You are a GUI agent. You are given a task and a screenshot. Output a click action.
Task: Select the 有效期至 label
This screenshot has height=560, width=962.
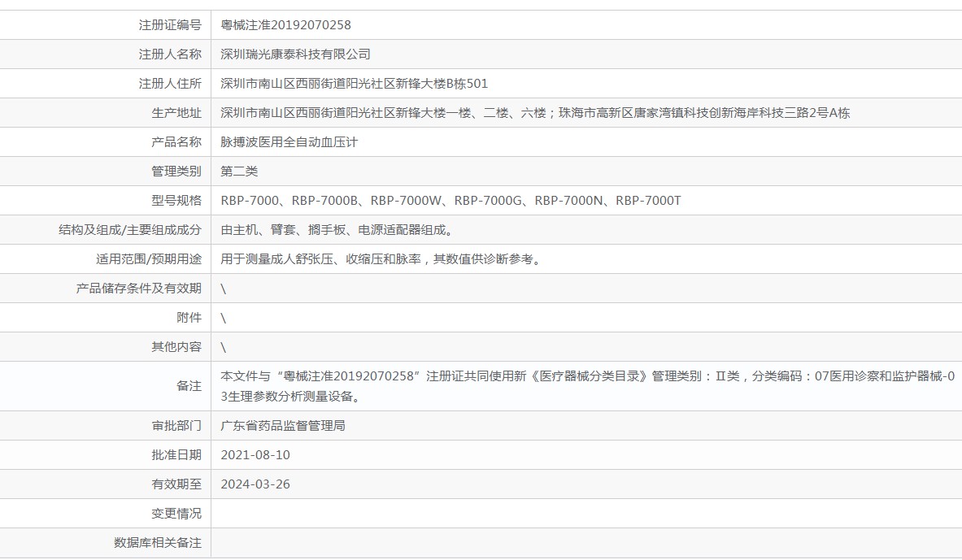coord(176,484)
